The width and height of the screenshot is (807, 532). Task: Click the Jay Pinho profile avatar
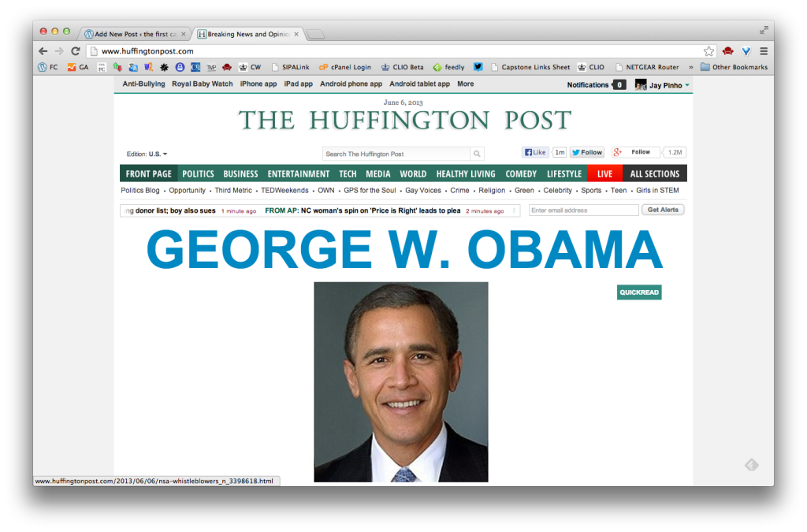[x=640, y=85]
